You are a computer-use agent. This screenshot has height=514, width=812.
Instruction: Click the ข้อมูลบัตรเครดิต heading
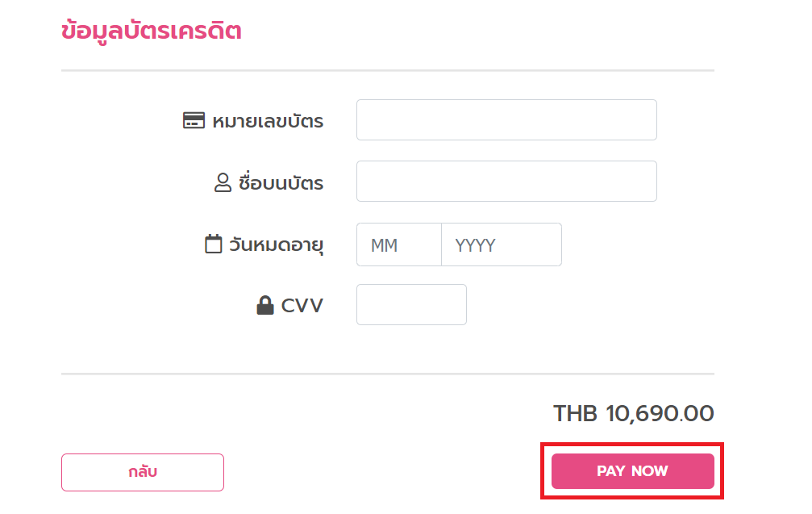click(x=152, y=31)
